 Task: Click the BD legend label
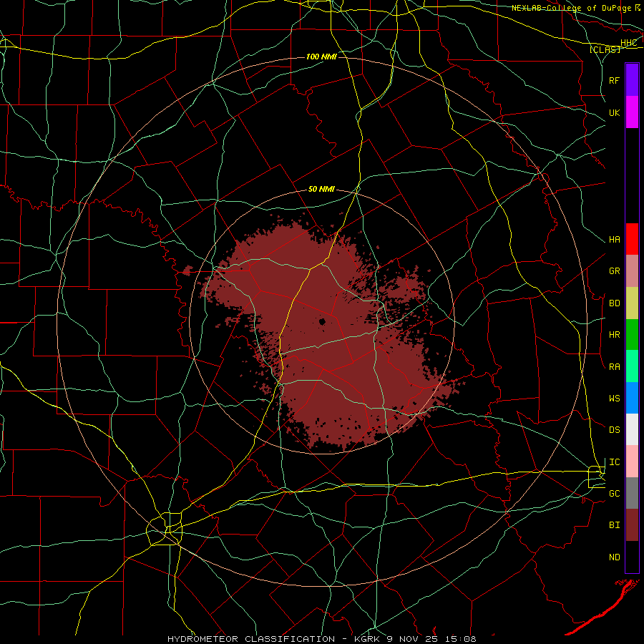614,303
